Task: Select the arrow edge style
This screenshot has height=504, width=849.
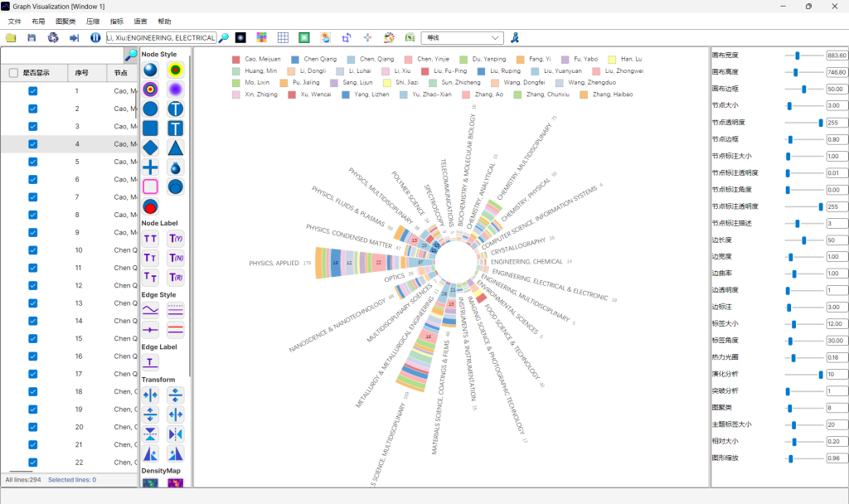Action: 150,329
